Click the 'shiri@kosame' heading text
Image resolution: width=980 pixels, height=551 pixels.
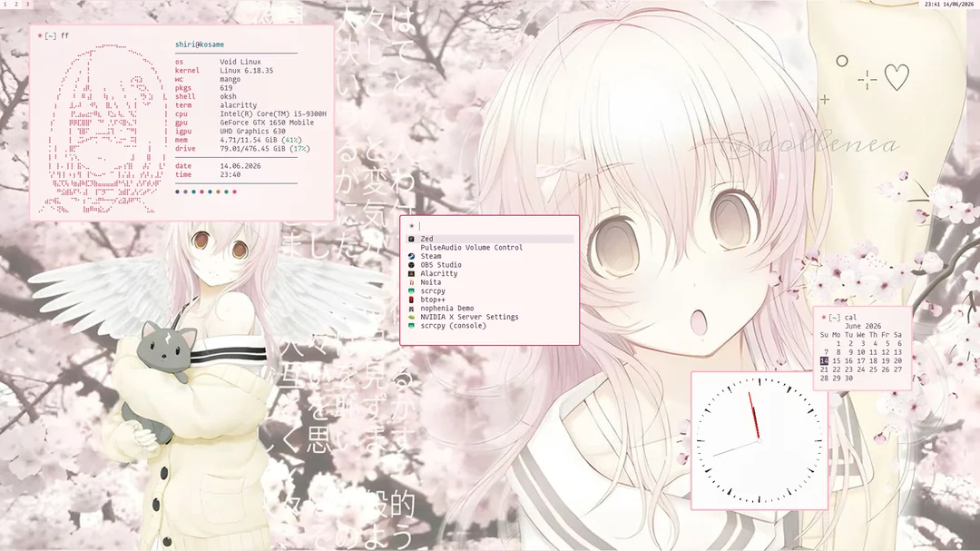(x=200, y=44)
